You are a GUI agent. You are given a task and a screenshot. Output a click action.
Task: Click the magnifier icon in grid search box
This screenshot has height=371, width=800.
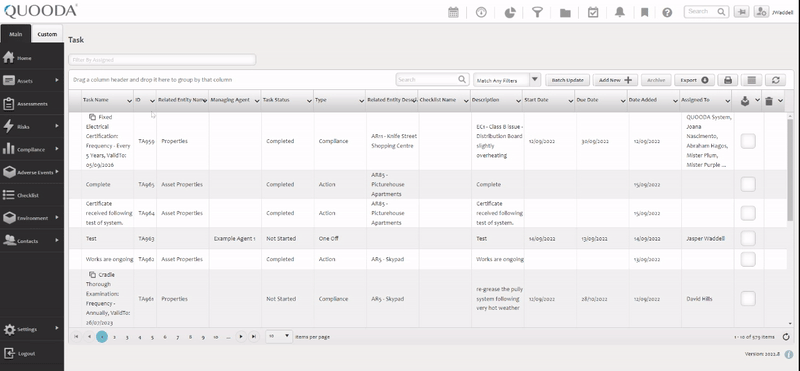tap(462, 80)
